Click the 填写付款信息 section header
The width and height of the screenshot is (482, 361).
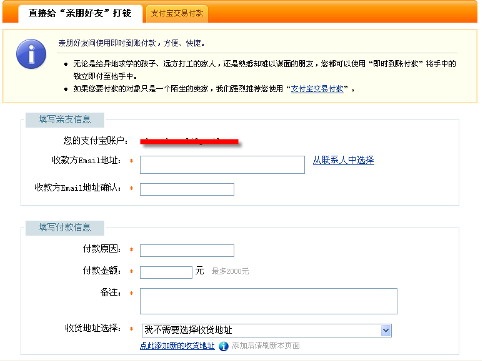coord(65,228)
